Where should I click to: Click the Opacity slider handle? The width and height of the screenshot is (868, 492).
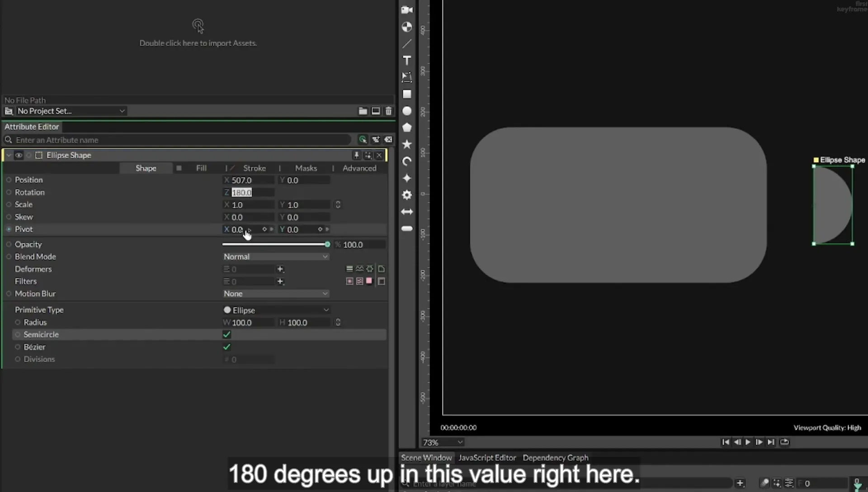click(x=327, y=244)
